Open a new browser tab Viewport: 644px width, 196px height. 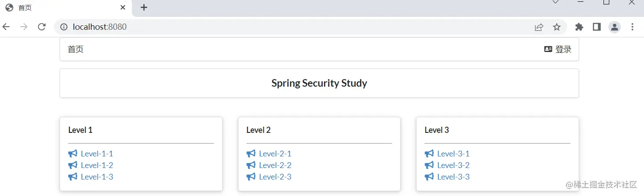coord(144,8)
